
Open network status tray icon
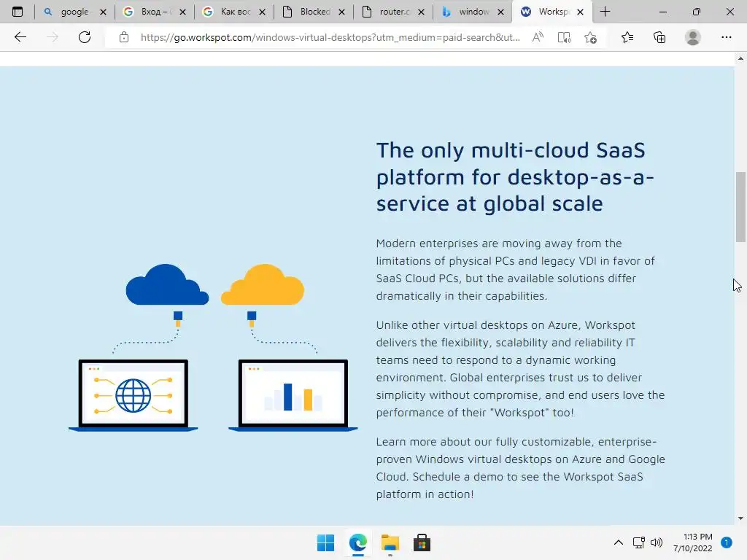click(x=639, y=542)
